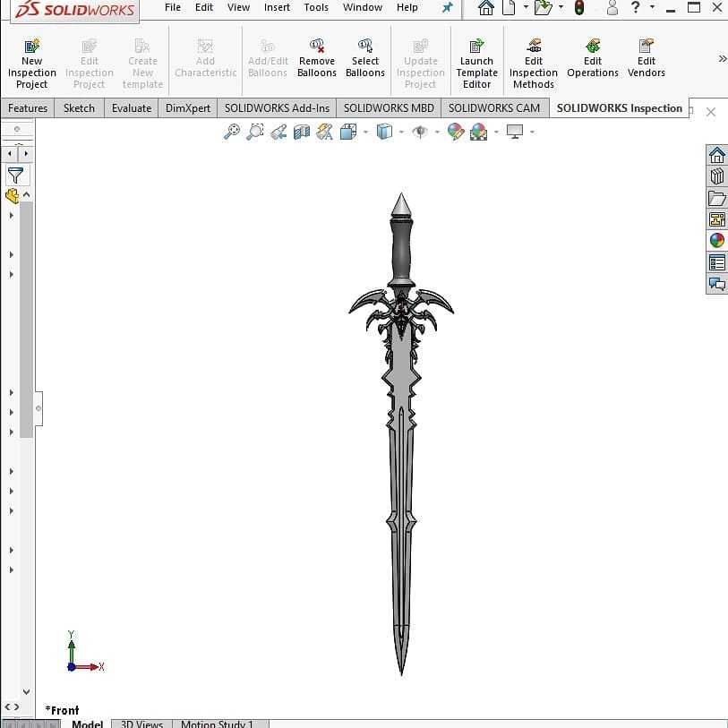This screenshot has height=728, width=728.
Task: Open Custom Properties in task pane
Action: tap(717, 262)
